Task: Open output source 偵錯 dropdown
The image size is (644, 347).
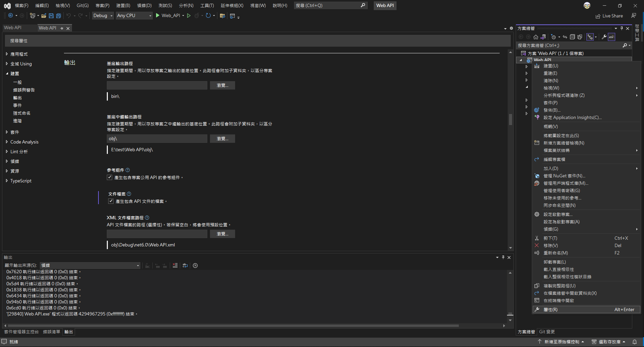Action: pyautogui.click(x=90, y=266)
